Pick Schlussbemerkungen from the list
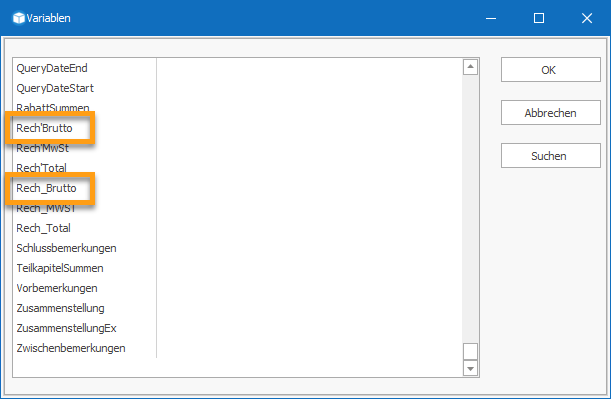The image size is (611, 399). coord(66,248)
